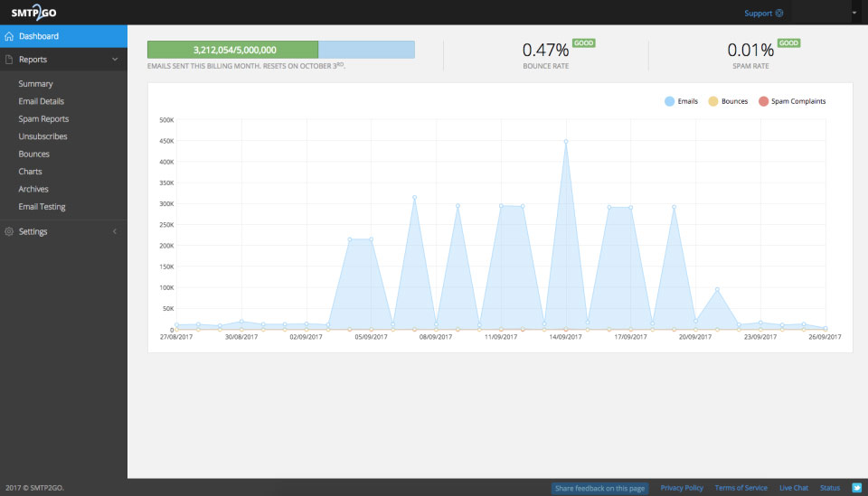Click the Reports document icon
The image size is (868, 496).
tap(9, 60)
